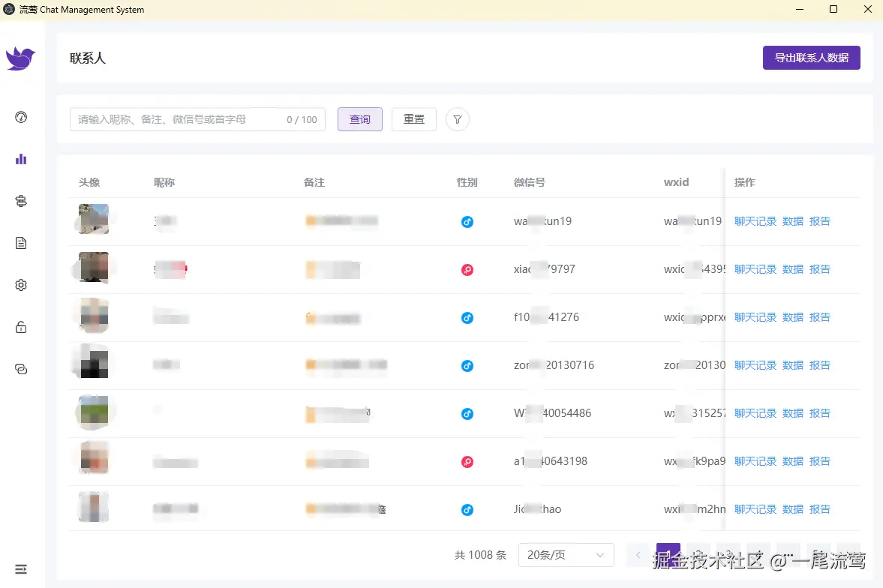Click 导出联系人数据 export button
Viewport: 883px width, 588px height.
click(812, 58)
